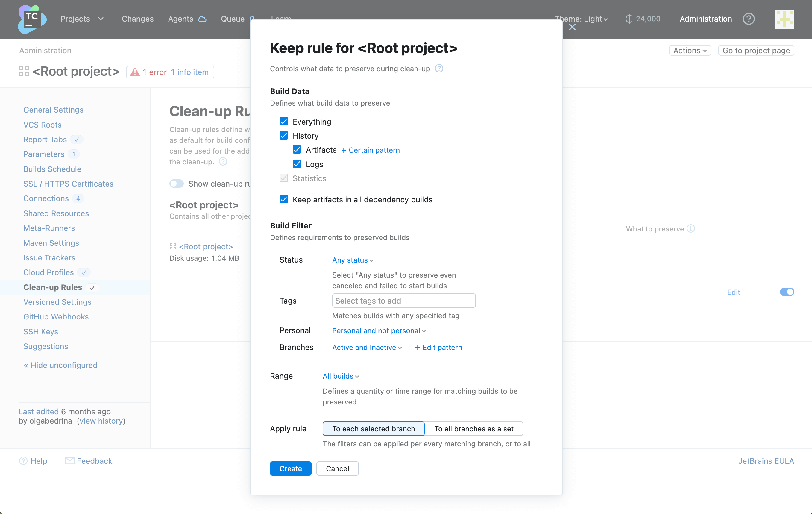Go to Changes in top navigation
Viewport: 812px width, 514px height.
click(138, 19)
